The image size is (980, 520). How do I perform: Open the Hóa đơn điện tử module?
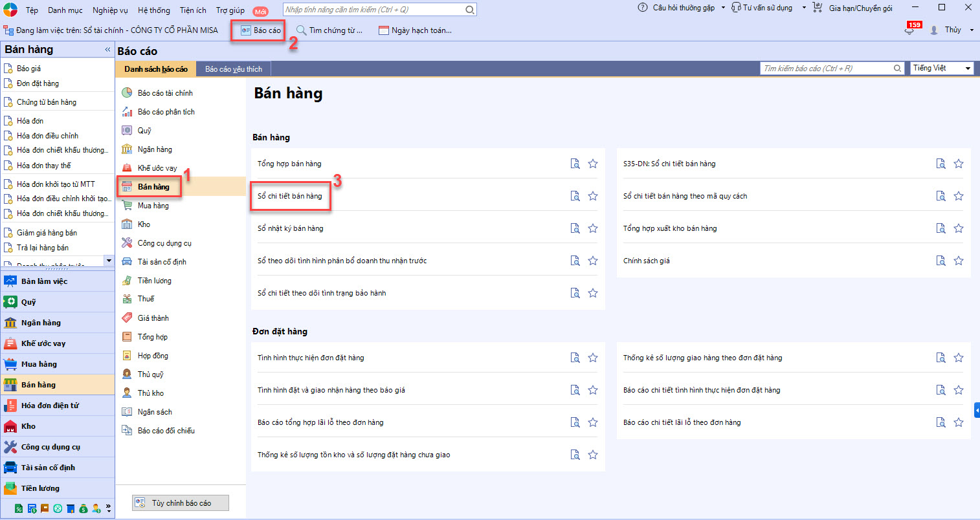point(50,406)
